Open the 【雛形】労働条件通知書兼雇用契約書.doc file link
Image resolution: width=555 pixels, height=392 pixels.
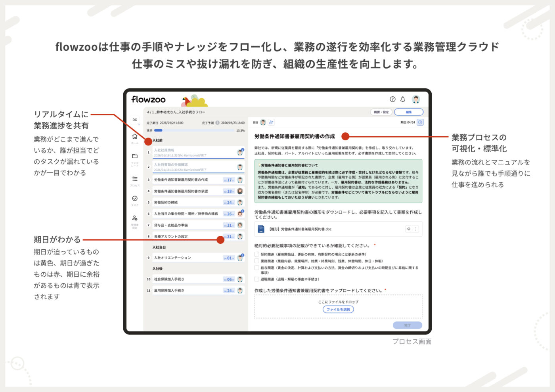[300, 229]
